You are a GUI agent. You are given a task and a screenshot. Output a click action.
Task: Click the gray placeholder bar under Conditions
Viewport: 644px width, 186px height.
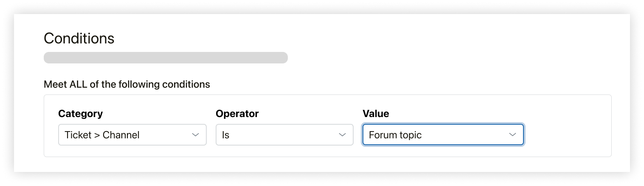coord(166,57)
